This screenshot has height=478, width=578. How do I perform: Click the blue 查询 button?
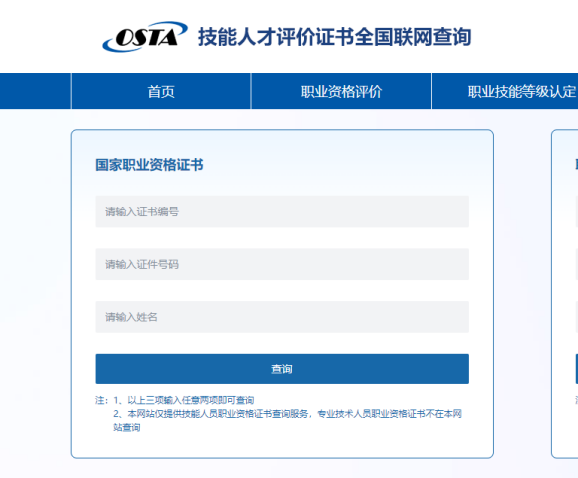click(x=282, y=369)
